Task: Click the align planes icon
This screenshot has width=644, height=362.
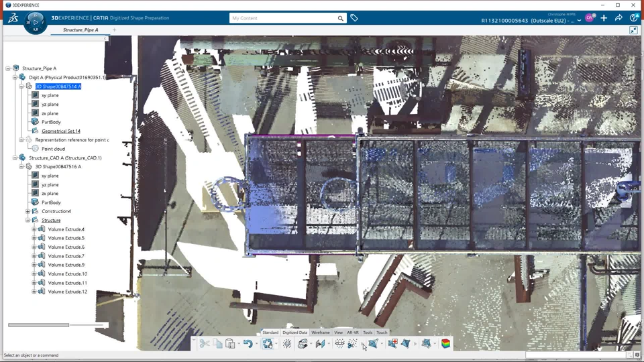Action: pyautogui.click(x=321, y=343)
